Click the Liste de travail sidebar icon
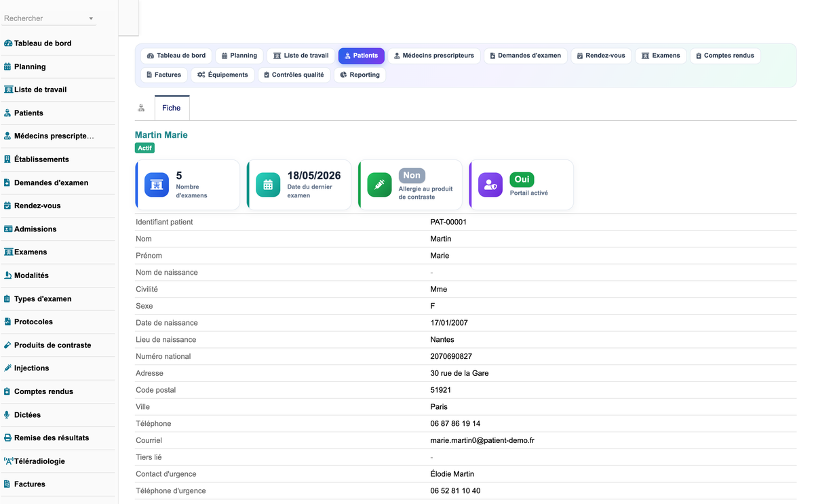The height and width of the screenshot is (504, 814). pos(8,90)
